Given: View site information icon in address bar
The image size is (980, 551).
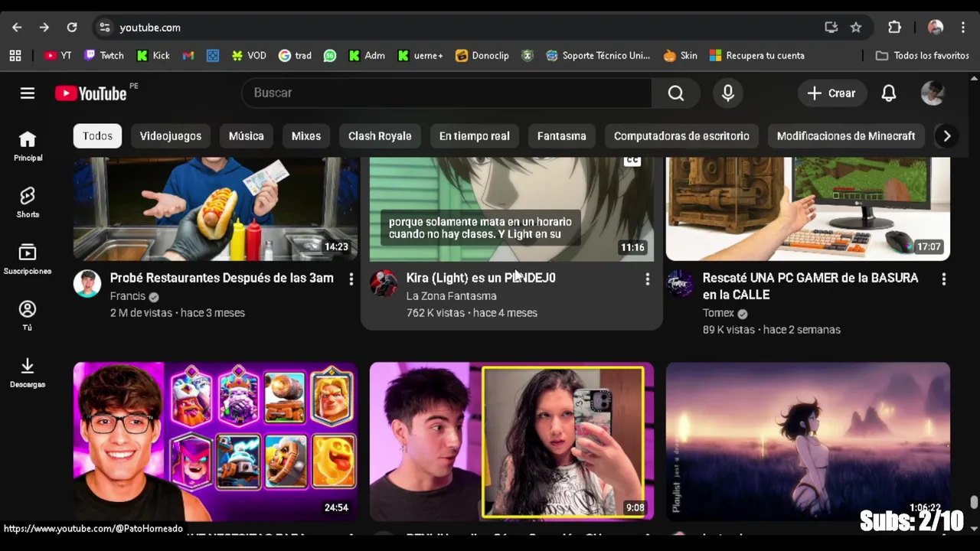Looking at the screenshot, I should tap(105, 28).
